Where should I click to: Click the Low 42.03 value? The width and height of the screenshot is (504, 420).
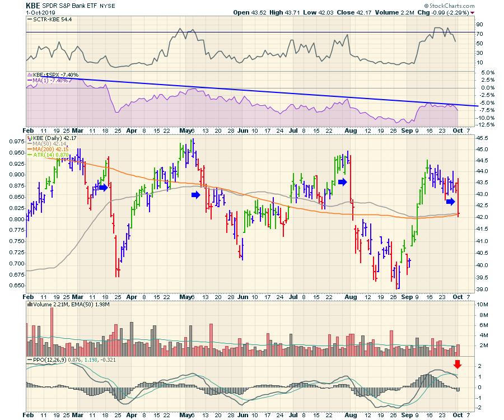pyautogui.click(x=319, y=12)
